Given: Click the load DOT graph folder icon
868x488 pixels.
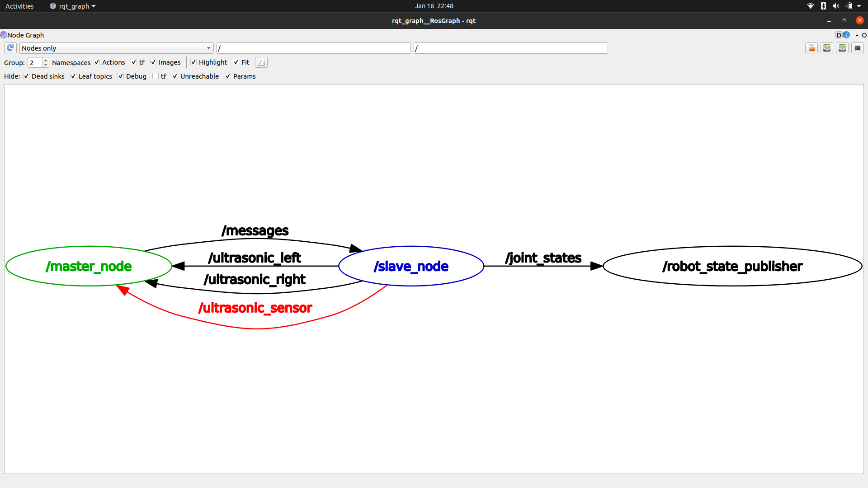Looking at the screenshot, I should coord(811,48).
